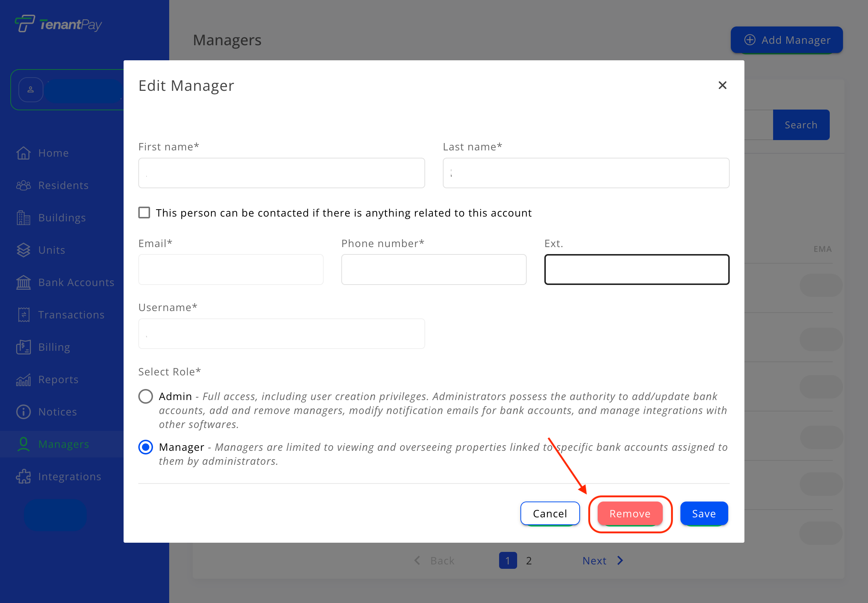The image size is (868, 603).
Task: Open Reports chart icon
Action: [x=24, y=380]
